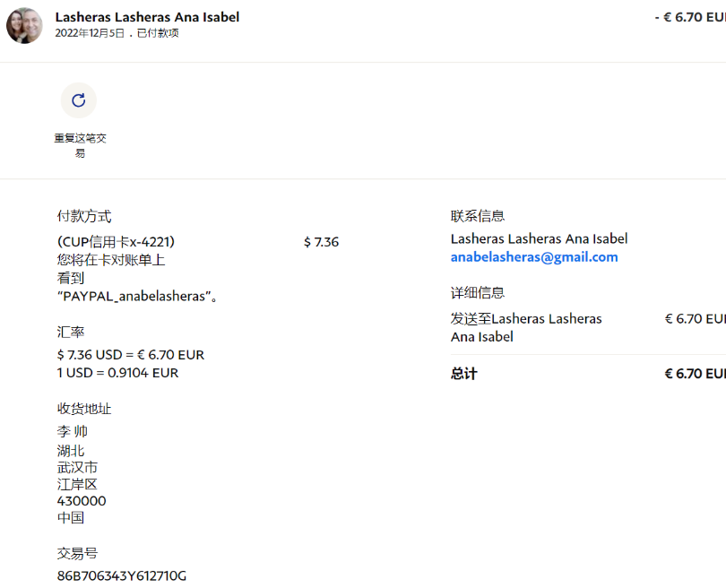Open the recipient's profile photo thumbnail

(x=24, y=25)
